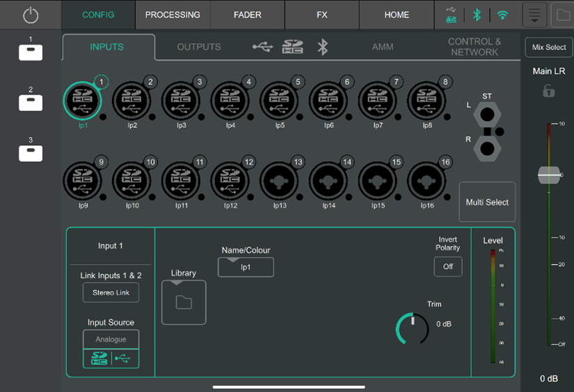Select input socket Ip2

tap(131, 101)
